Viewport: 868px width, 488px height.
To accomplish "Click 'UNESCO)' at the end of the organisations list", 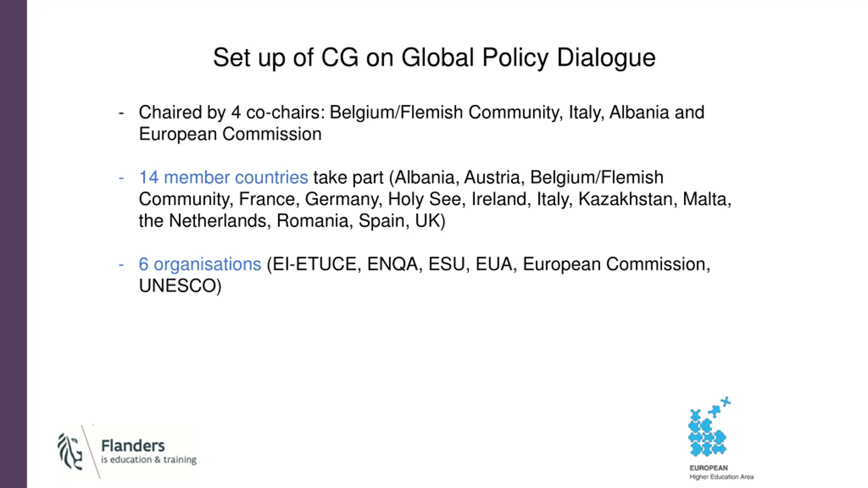I will [x=180, y=286].
